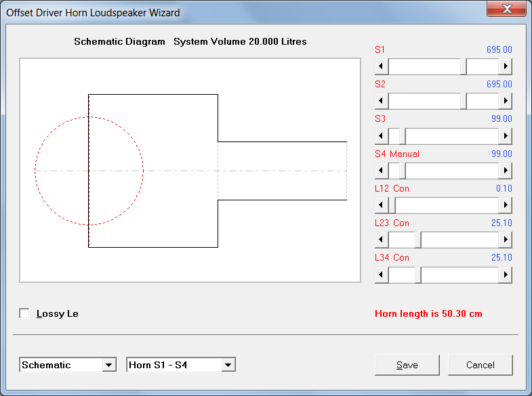Decrease L12 Con using left arrow

[x=382, y=205]
